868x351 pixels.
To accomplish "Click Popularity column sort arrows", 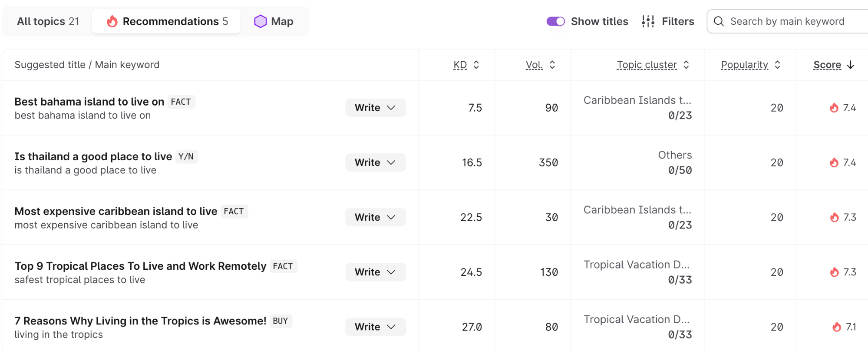I will coord(778,65).
